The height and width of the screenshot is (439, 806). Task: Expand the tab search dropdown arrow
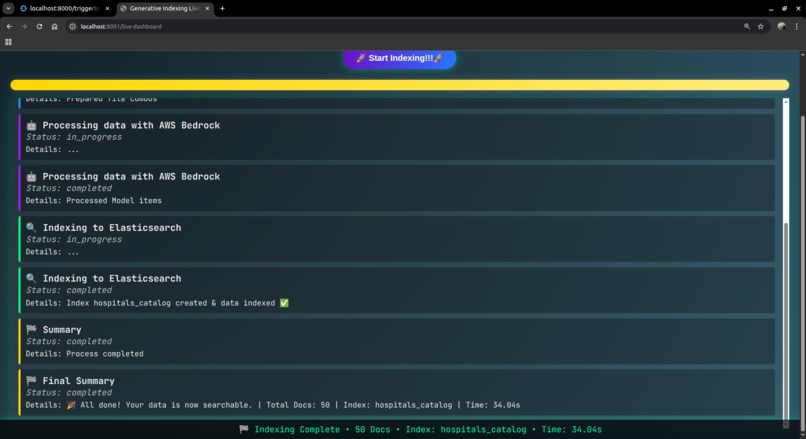point(8,8)
